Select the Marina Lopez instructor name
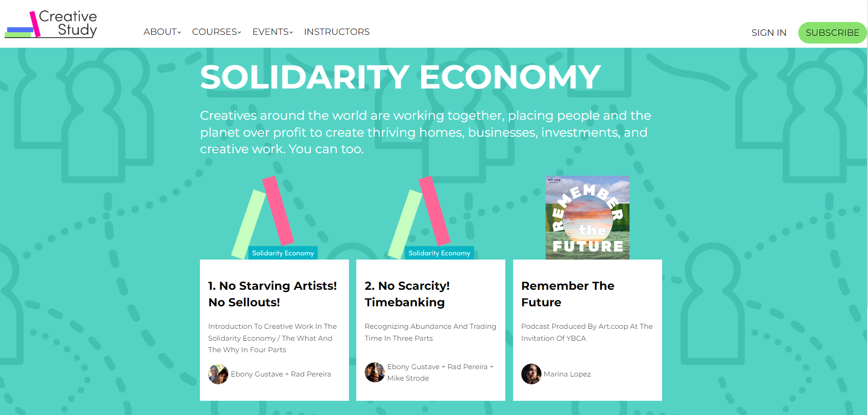868x415 pixels. (567, 374)
